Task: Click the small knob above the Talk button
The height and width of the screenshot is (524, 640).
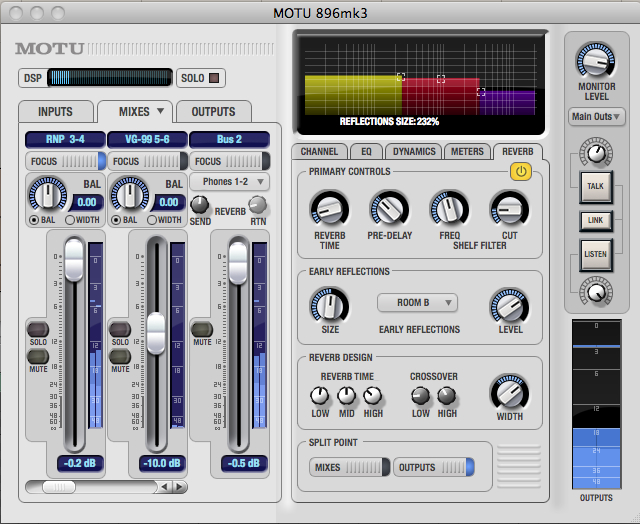Action: 596,152
